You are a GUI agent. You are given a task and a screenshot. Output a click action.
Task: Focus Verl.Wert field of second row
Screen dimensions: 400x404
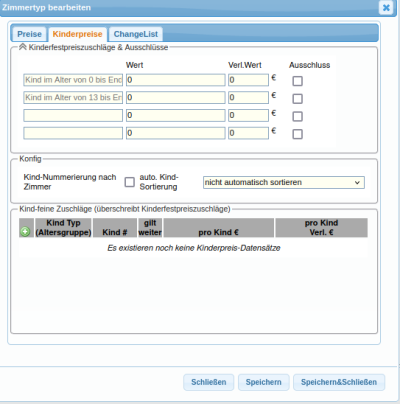coord(248,98)
